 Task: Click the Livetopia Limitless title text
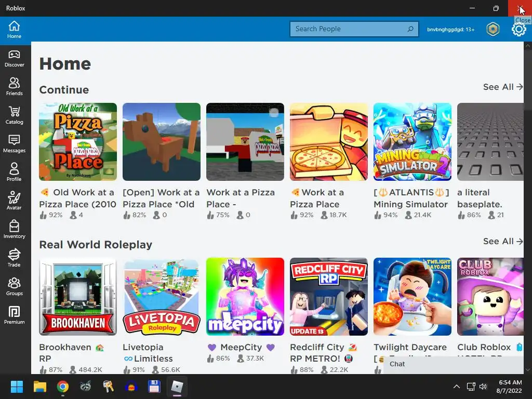tap(148, 353)
